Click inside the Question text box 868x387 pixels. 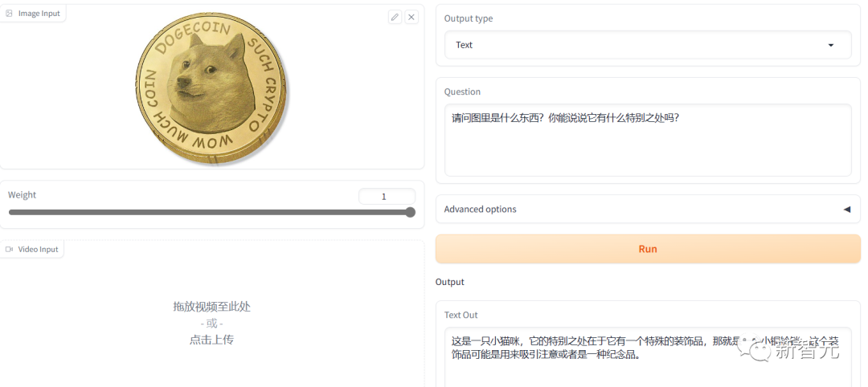648,140
